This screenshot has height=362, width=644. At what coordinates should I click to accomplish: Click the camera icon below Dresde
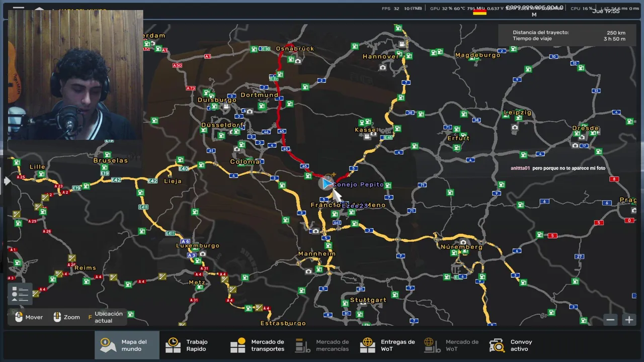[575, 145]
